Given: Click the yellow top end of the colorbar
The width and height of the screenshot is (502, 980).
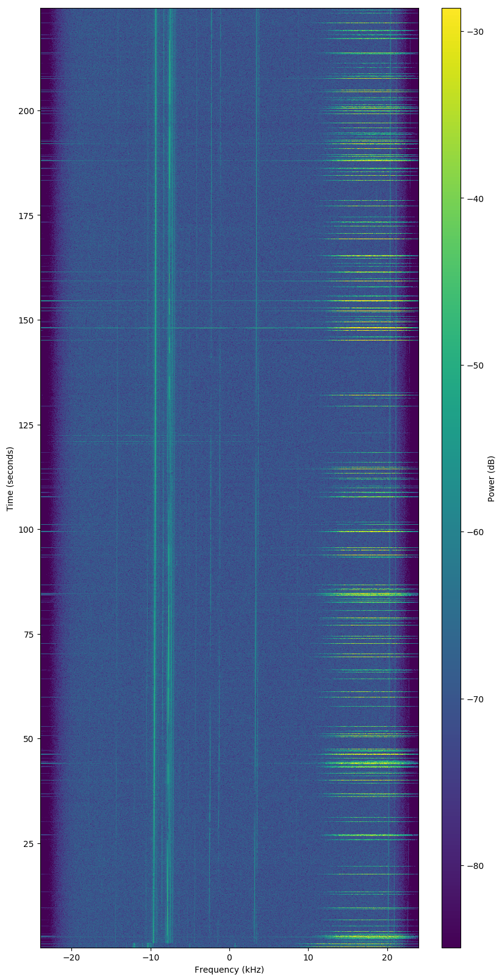Looking at the screenshot, I should click(451, 12).
